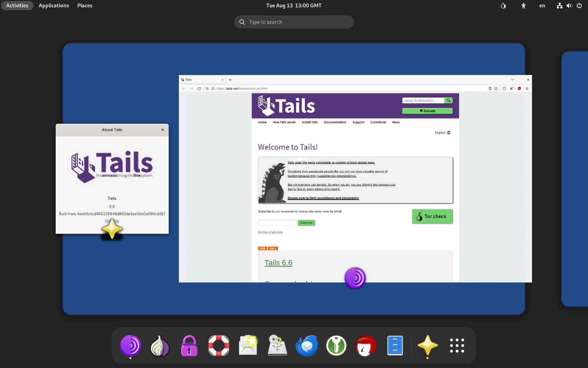This screenshot has height=368, width=588.
Task: Click the newsletter email input field
Action: [x=277, y=223]
